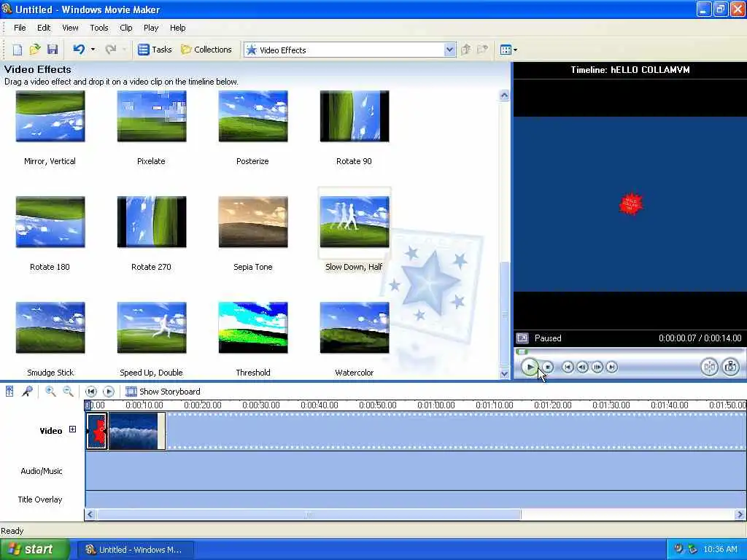Zoom out on the timeline
The image size is (747, 560).
(68, 392)
